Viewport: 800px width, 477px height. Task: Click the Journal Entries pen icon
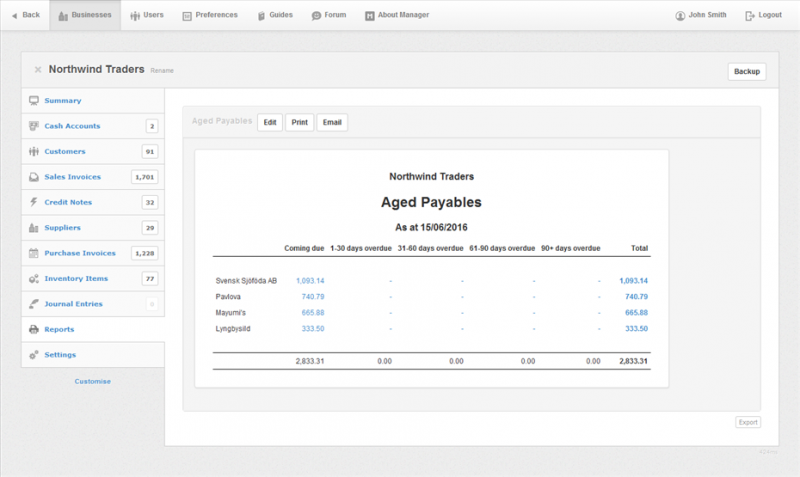(34, 304)
